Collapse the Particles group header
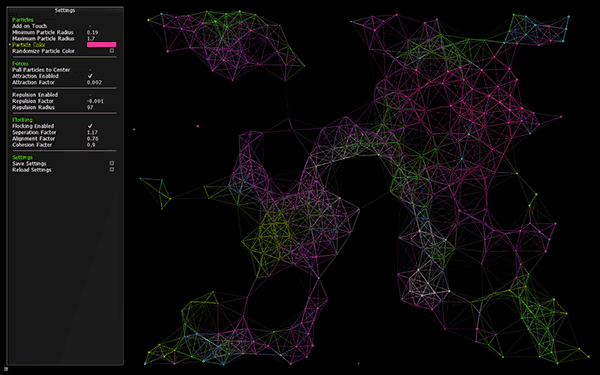Viewport: 600px width, 375px height. click(x=23, y=20)
